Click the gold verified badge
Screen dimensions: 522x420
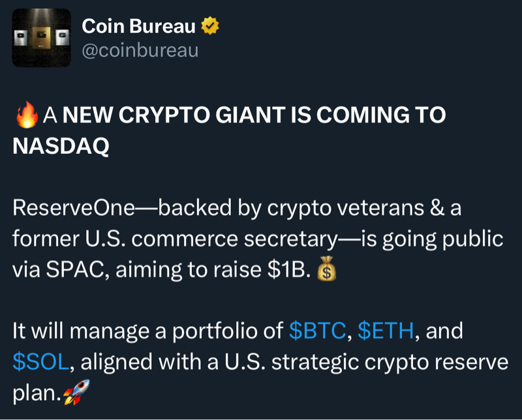[210, 27]
